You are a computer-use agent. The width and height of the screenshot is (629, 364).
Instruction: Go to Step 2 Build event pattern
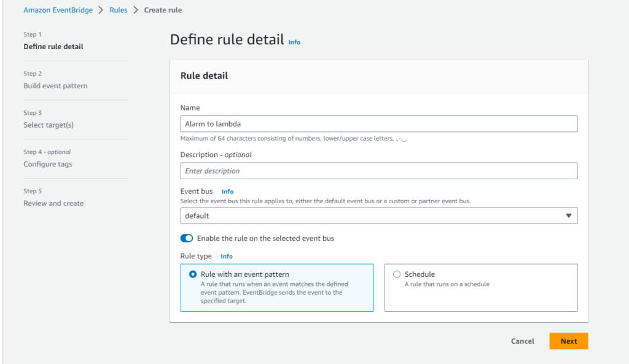tap(55, 86)
